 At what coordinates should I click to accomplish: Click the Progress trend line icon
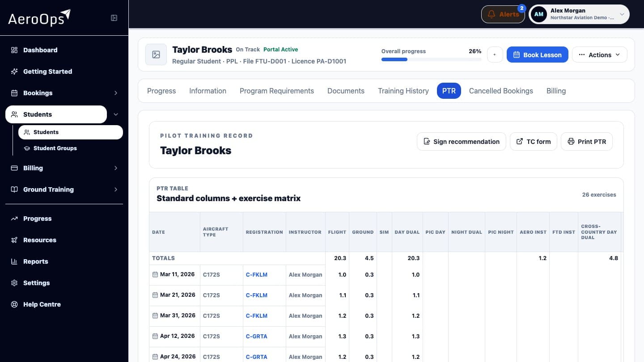14,219
